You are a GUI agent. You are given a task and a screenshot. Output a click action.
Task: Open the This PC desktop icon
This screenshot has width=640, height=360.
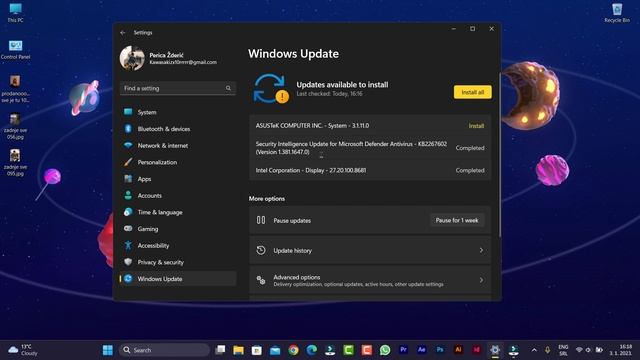pyautogui.click(x=16, y=13)
